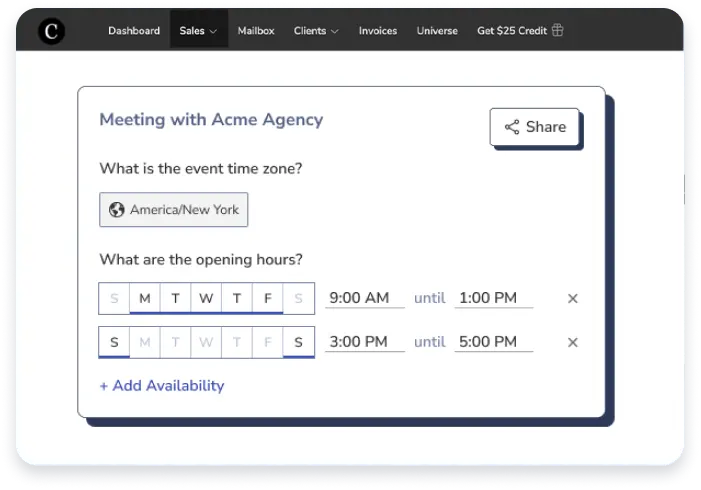Open the Dashboard page
701x490 pixels.
coord(134,31)
